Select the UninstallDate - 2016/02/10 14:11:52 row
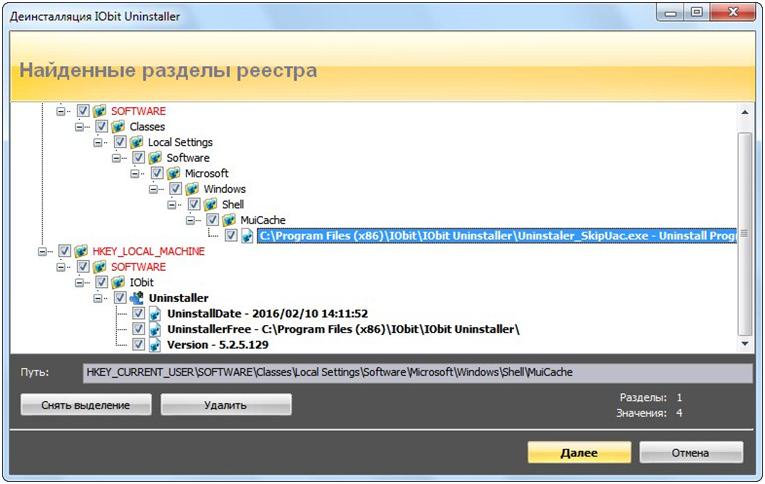The height and width of the screenshot is (484, 765). 267,314
